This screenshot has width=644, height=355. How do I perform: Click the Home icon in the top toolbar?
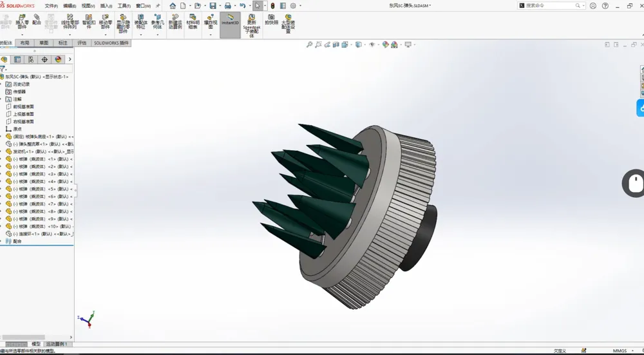click(x=173, y=6)
